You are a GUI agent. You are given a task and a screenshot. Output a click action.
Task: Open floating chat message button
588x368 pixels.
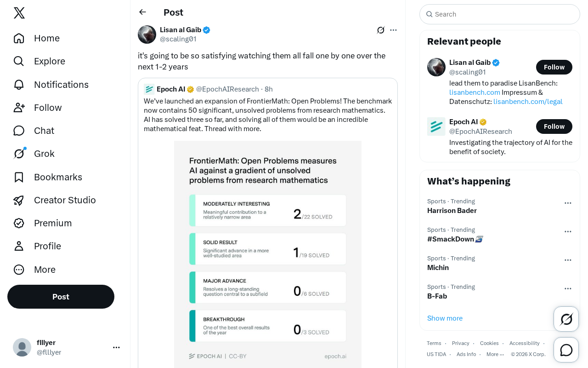pos(566,350)
